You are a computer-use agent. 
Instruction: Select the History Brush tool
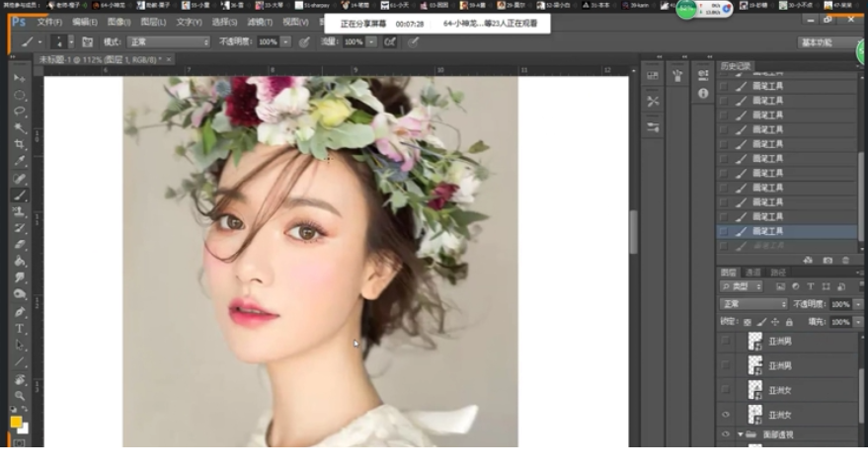point(20,228)
